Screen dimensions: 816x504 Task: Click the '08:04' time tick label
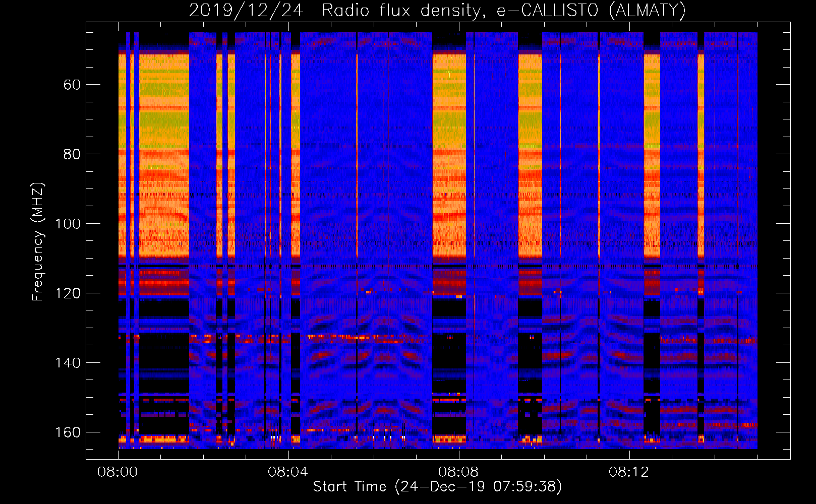tap(288, 472)
